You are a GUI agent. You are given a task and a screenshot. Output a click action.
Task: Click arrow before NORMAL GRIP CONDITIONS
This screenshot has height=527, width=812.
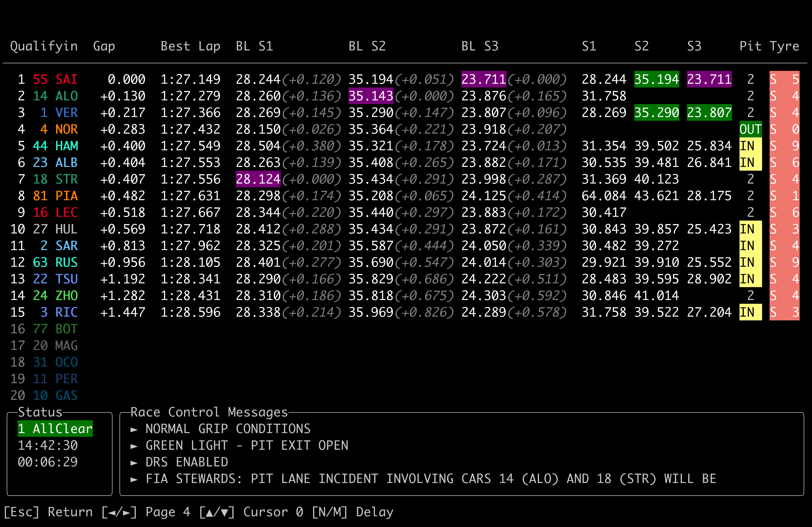click(134, 429)
